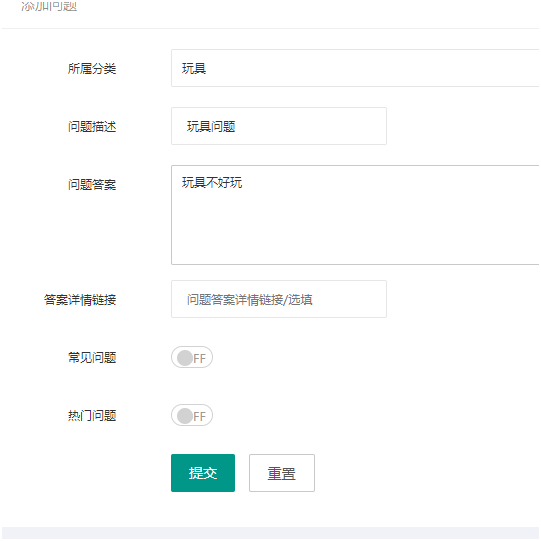Screen dimensions: 541x541
Task: Click the 答案详情链接 input field
Action: point(279,299)
